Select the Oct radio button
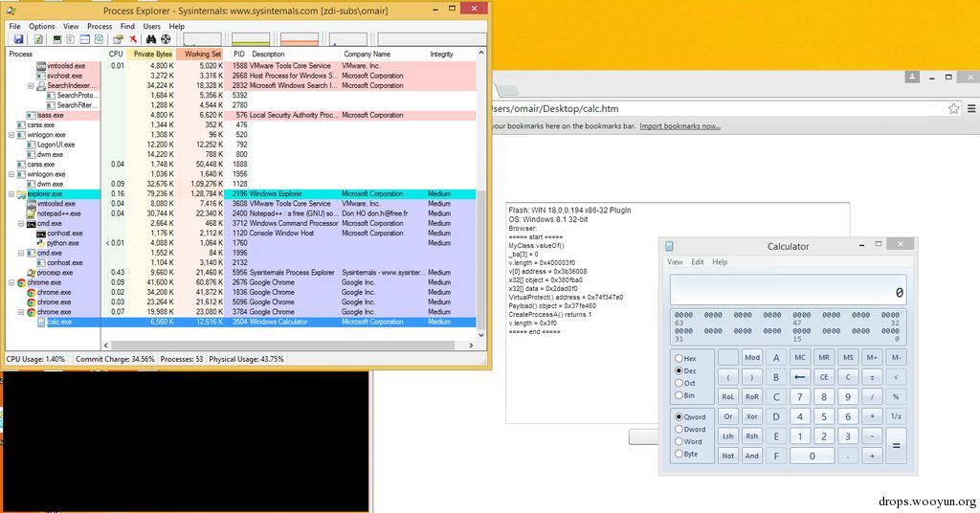Viewport: 980px width, 513px height. [679, 383]
